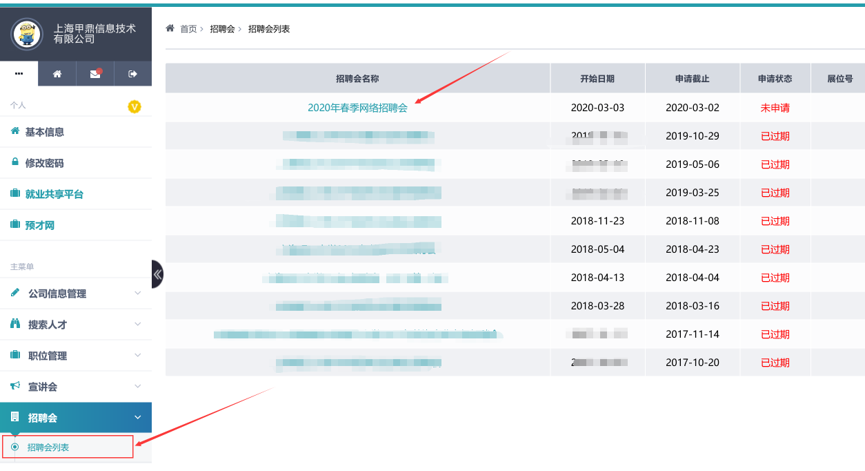Collapse the sidebar with the double-arrow handle
This screenshot has width=865, height=471.
(x=157, y=274)
